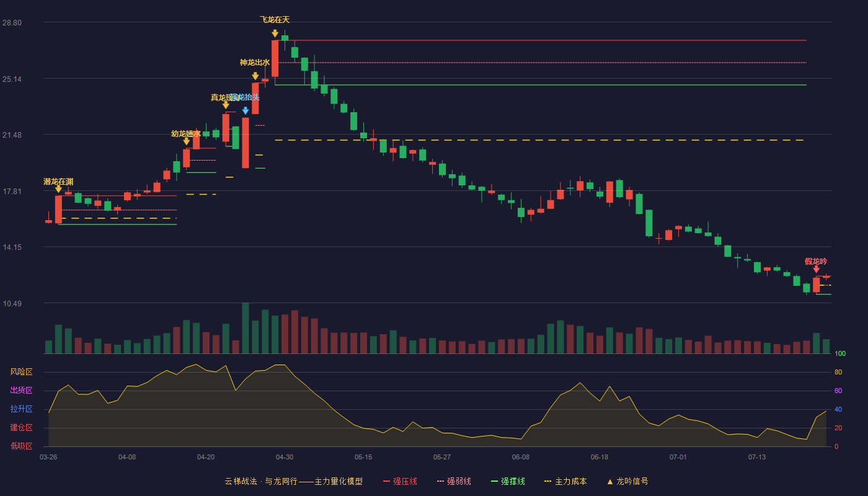
Task: Toggle the 强弱线 legend entry
Action: [x=454, y=481]
